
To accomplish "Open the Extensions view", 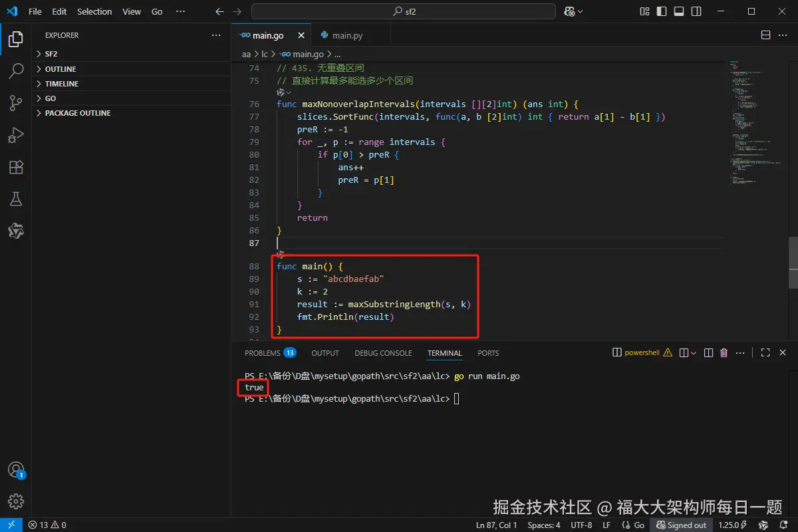I will pos(16,167).
